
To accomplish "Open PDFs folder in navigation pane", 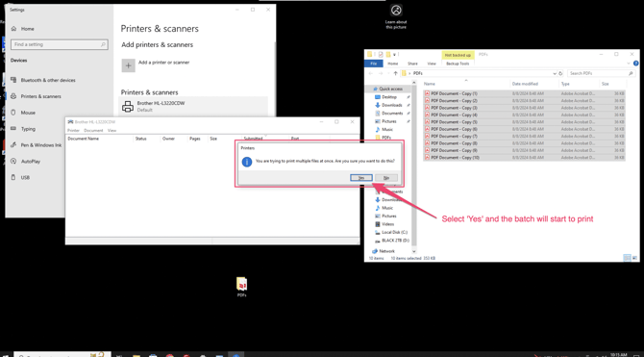I will click(x=386, y=138).
